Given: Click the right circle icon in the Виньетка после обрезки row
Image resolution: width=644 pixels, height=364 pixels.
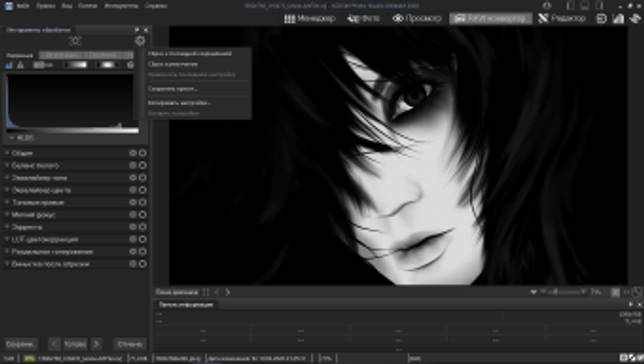Looking at the screenshot, I should pyautogui.click(x=143, y=264).
